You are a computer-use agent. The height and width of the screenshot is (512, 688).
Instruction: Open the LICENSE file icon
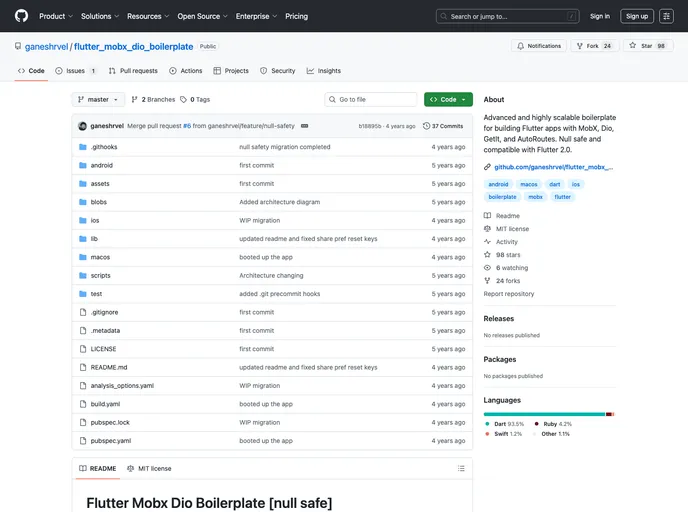(x=82, y=349)
